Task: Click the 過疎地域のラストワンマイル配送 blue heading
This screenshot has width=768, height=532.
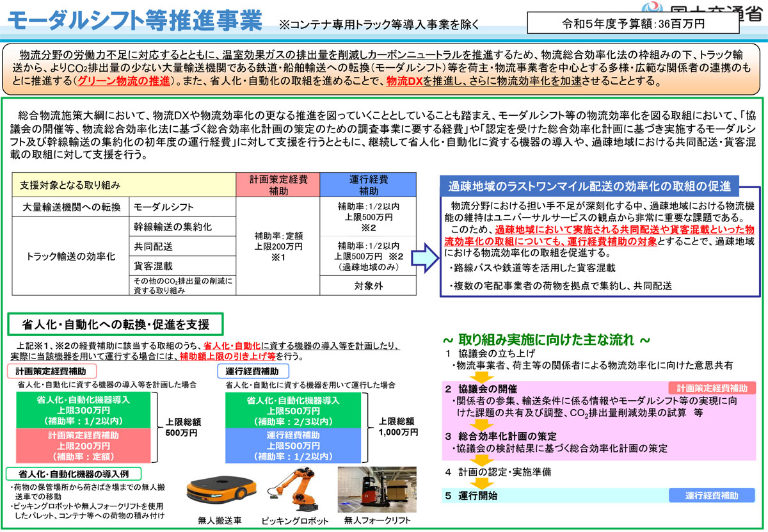Action: pyautogui.click(x=589, y=186)
